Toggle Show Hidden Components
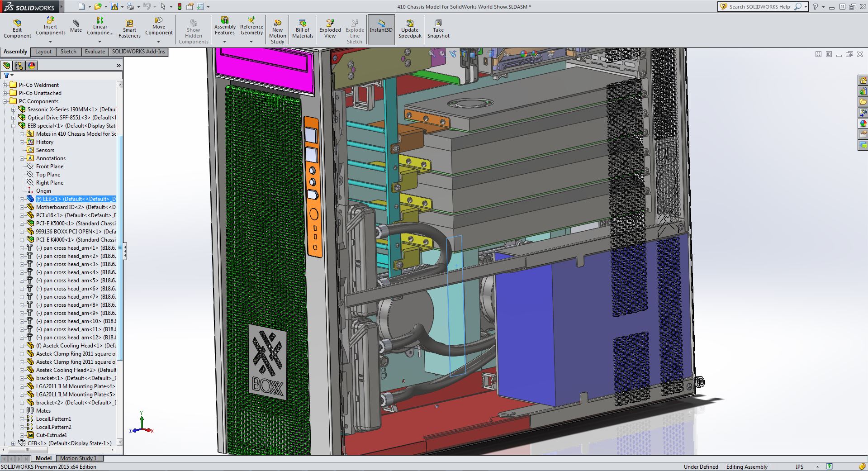This screenshot has width=868, height=471. (x=193, y=29)
